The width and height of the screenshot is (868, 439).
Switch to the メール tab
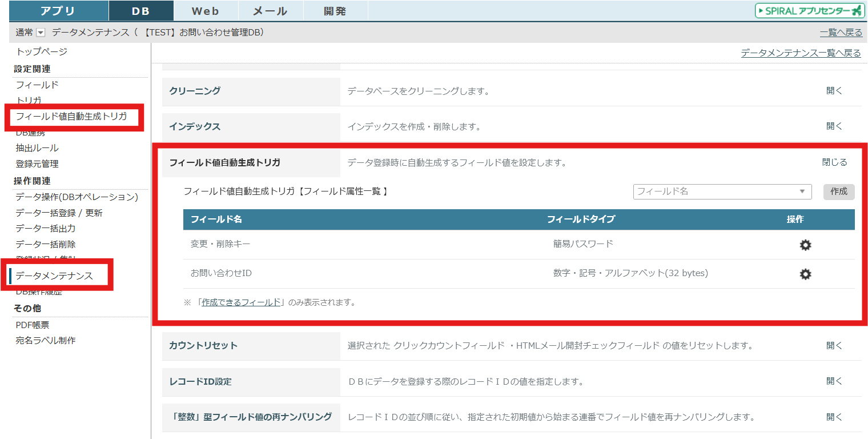270,11
